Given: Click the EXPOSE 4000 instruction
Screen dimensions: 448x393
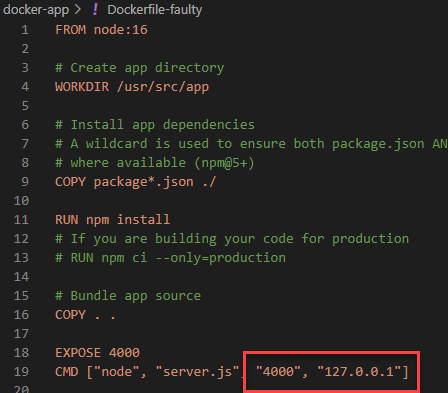Looking at the screenshot, I should pyautogui.click(x=97, y=353).
